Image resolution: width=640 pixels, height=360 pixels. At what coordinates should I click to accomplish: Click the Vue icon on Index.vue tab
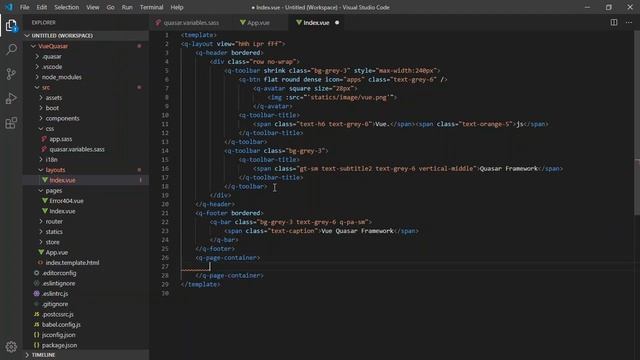(299, 22)
